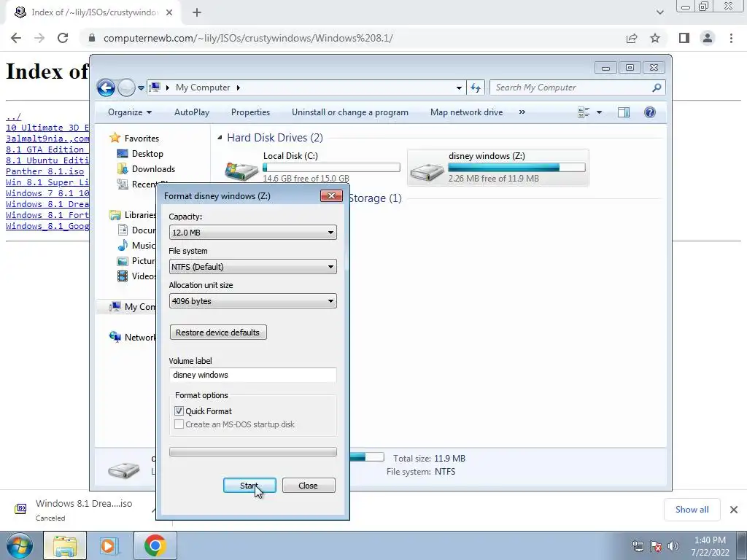Select Libraries in the navigation pane
Image resolution: width=747 pixels, height=560 pixels.
pos(140,215)
